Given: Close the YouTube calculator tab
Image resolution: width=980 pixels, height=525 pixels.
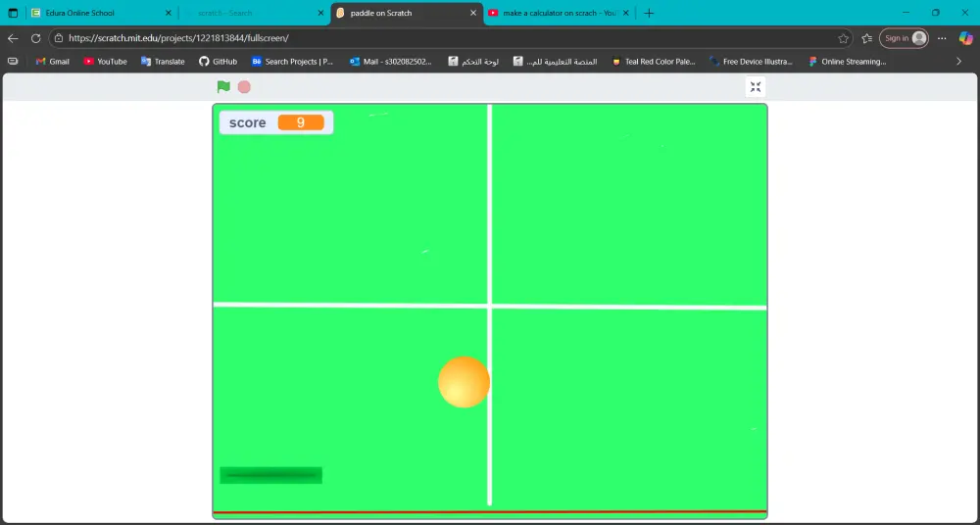Looking at the screenshot, I should 625,13.
